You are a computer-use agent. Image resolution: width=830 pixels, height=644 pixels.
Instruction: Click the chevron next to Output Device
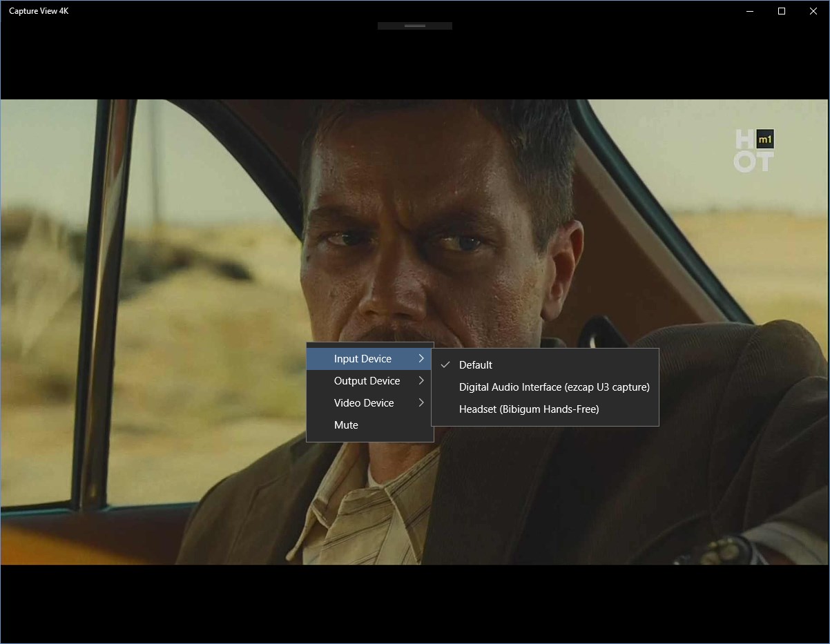pos(421,381)
